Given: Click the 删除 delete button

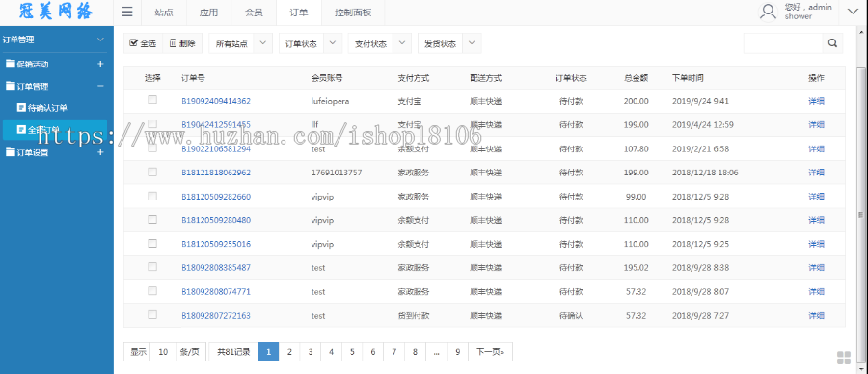Looking at the screenshot, I should 182,43.
